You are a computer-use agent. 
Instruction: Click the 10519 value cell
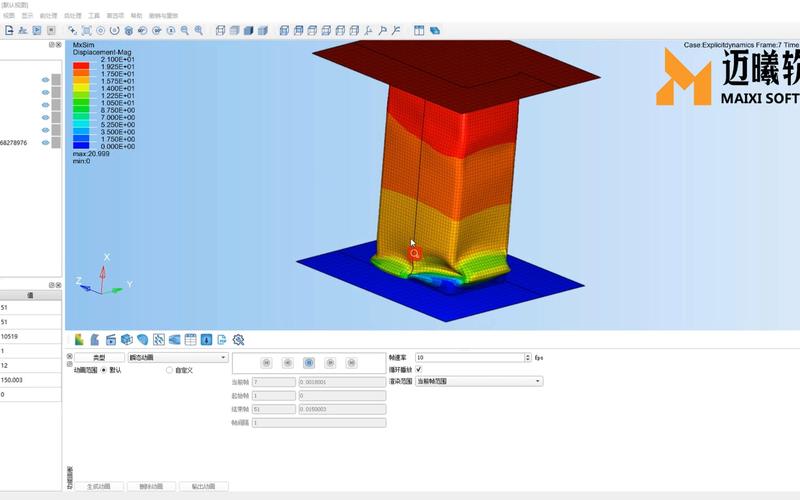pyautogui.click(x=31, y=337)
